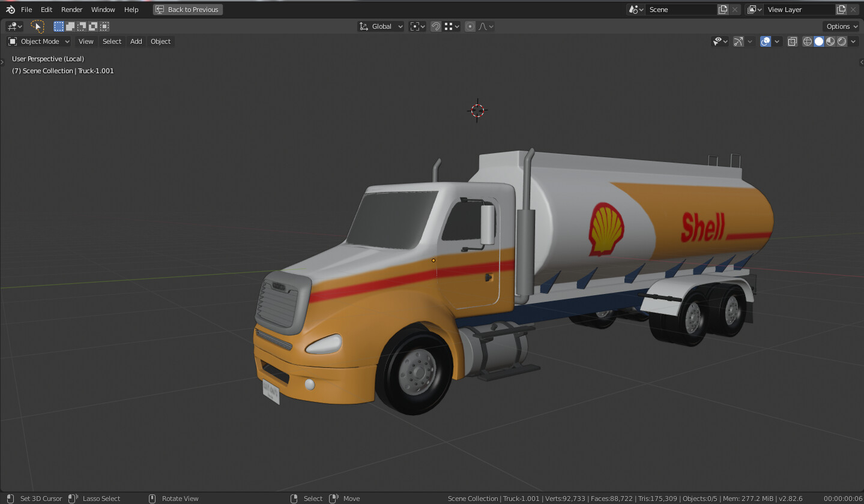The width and height of the screenshot is (864, 504).
Task: Open the shading options dropdown arrow
Action: coord(853,41)
